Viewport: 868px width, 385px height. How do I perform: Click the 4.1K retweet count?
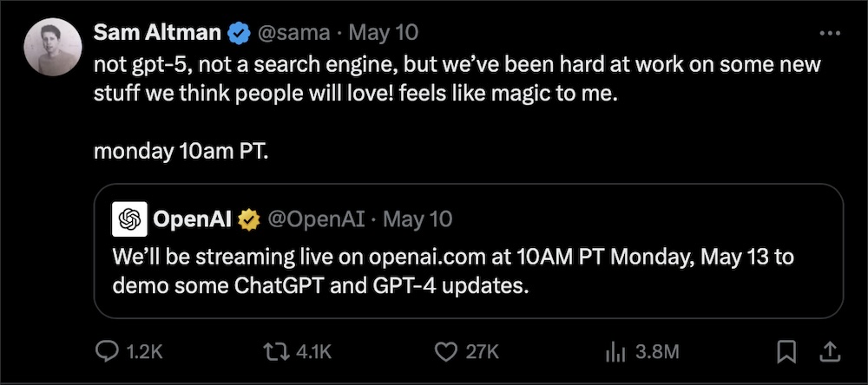tap(313, 351)
